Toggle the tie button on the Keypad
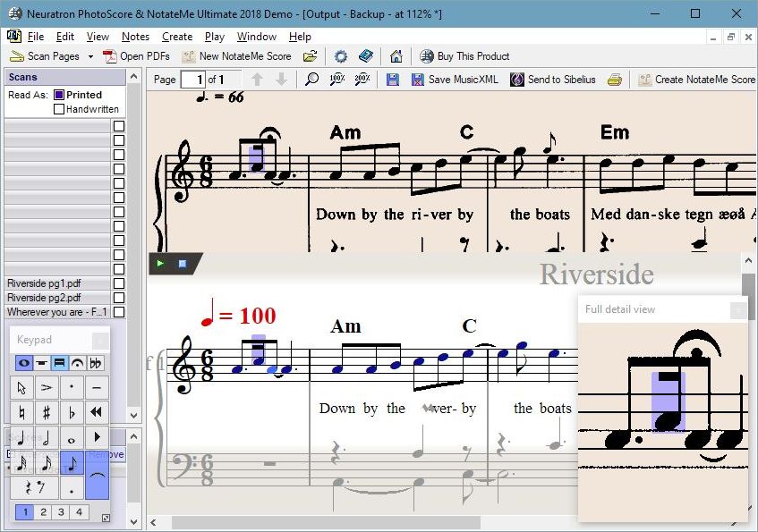758x532 pixels. [x=97, y=475]
